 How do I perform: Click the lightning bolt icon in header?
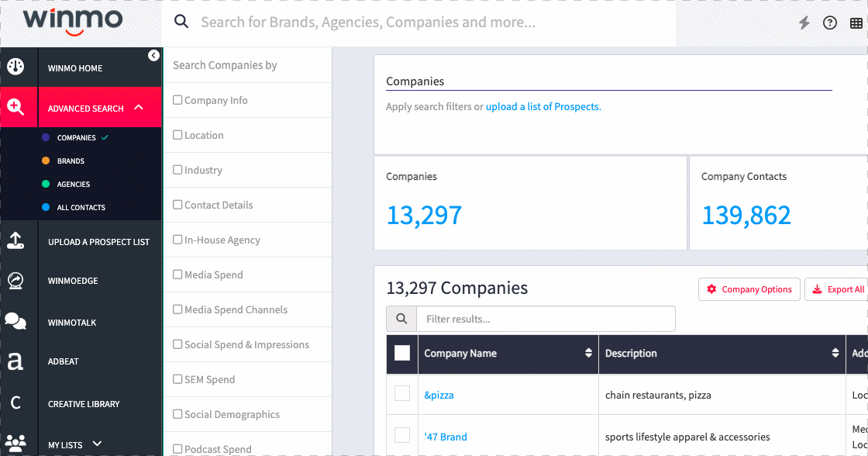(804, 22)
